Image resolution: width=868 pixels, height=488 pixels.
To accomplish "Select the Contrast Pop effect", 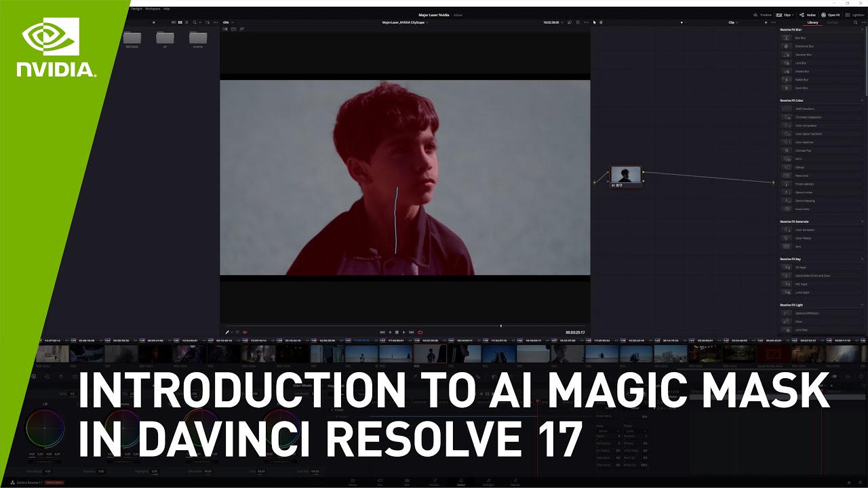I will [821, 150].
